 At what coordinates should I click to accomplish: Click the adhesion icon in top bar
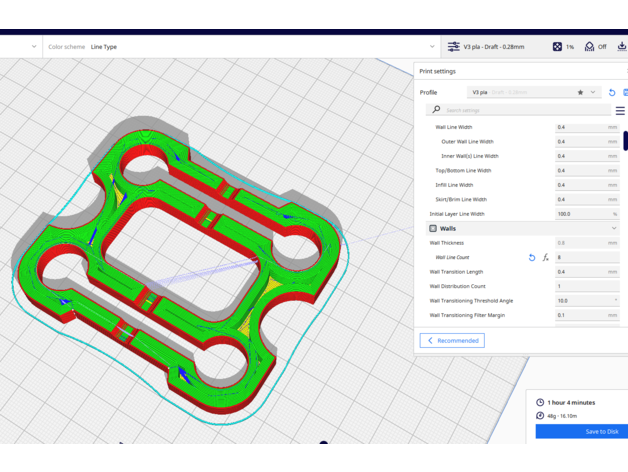pos(622,47)
